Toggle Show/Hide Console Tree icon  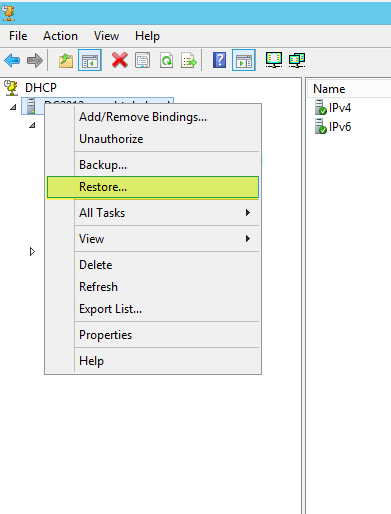[90, 60]
